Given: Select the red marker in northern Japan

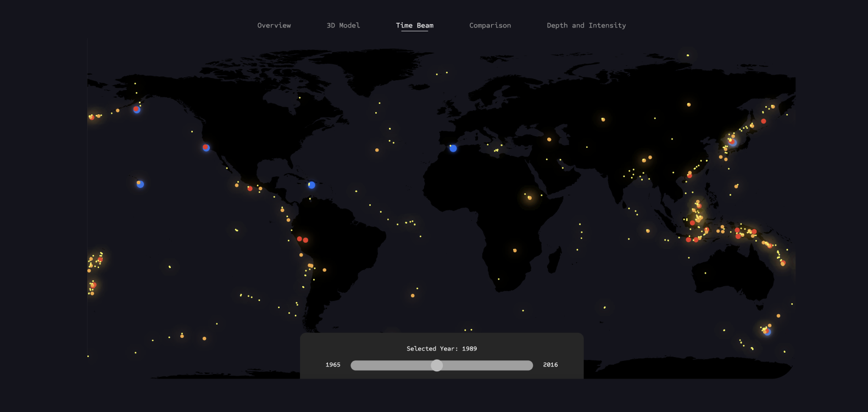Looking at the screenshot, I should 764,121.
